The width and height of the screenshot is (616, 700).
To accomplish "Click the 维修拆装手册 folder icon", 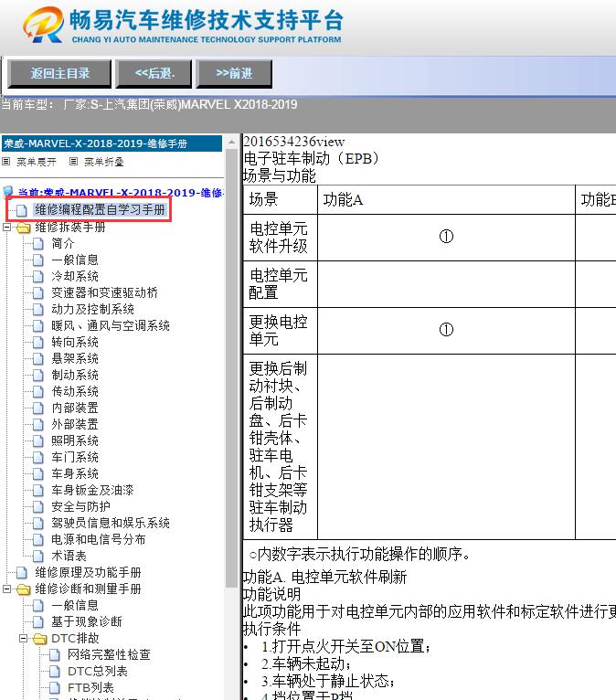I will [23, 228].
